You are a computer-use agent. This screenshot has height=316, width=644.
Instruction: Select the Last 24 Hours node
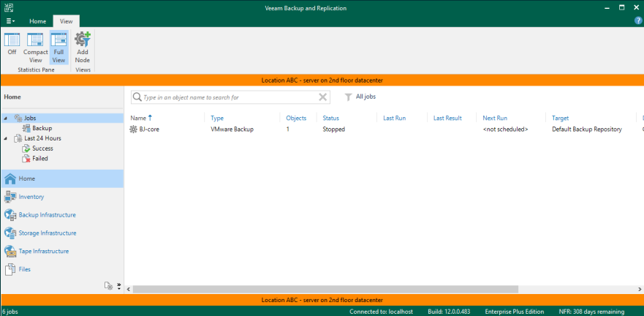tap(42, 138)
